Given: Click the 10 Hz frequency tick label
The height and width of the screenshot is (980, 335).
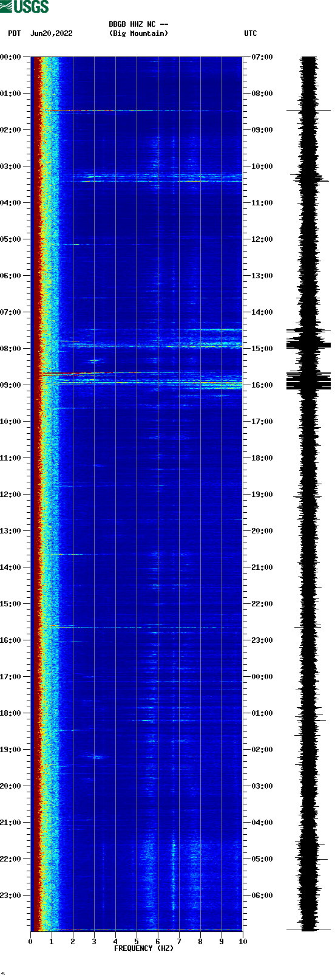Looking at the screenshot, I should click(x=243, y=942).
